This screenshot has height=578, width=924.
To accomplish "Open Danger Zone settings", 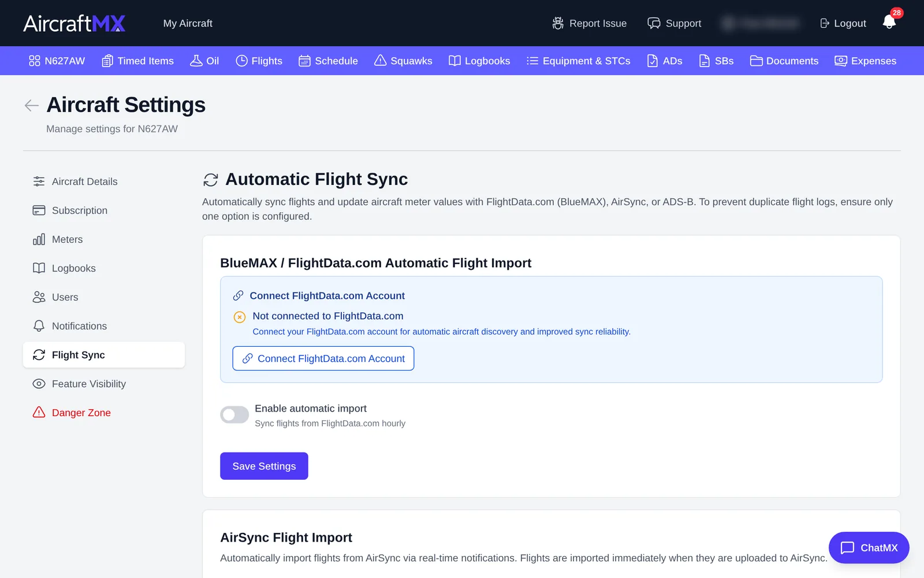I will click(104, 413).
